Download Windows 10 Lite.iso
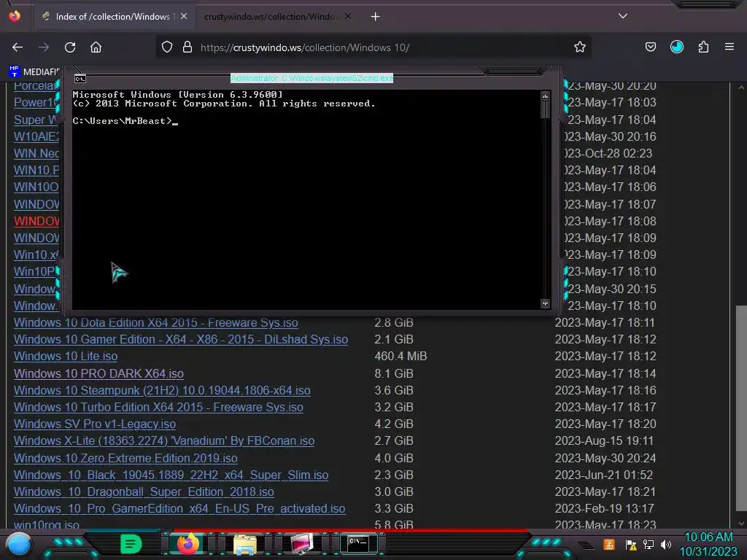 [x=66, y=356]
